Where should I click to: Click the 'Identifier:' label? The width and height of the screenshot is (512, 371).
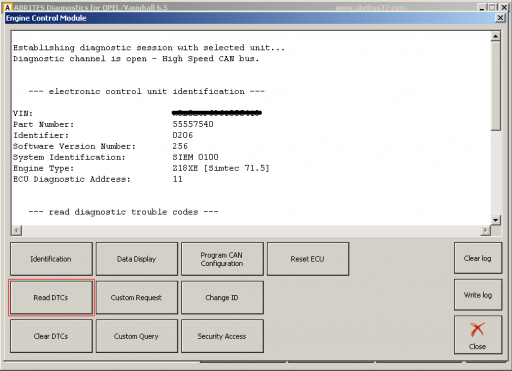[x=41, y=136]
